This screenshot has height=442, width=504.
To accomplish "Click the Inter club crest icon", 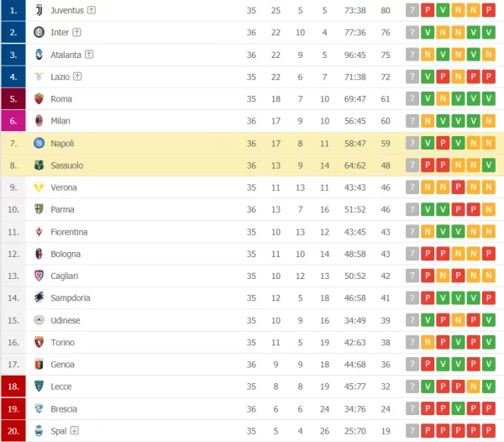I will 39,32.
